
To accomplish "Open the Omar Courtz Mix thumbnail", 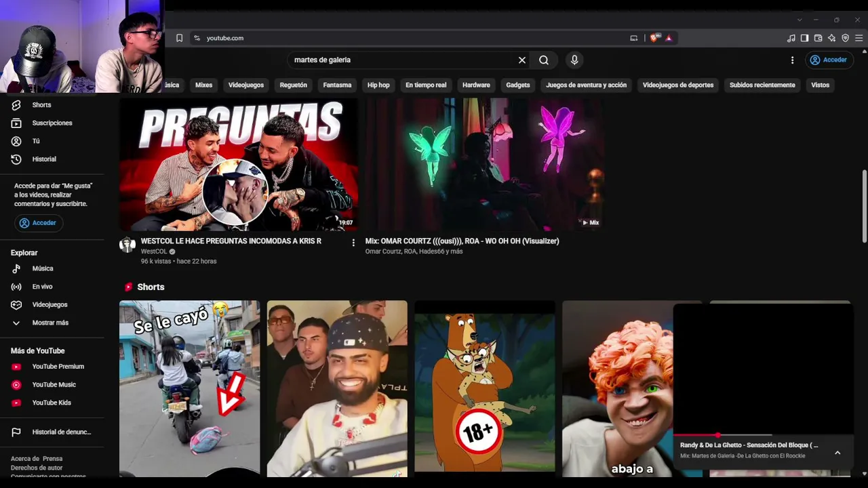I will click(484, 165).
